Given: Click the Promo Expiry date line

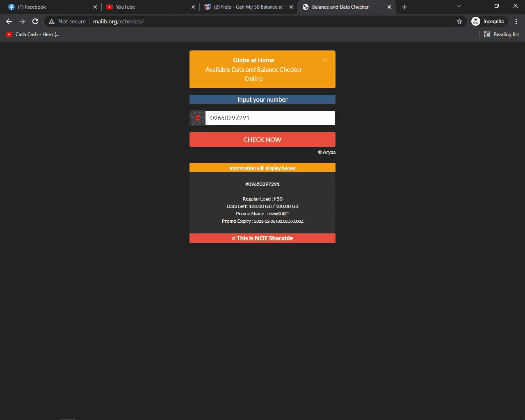Looking at the screenshot, I should (262, 221).
